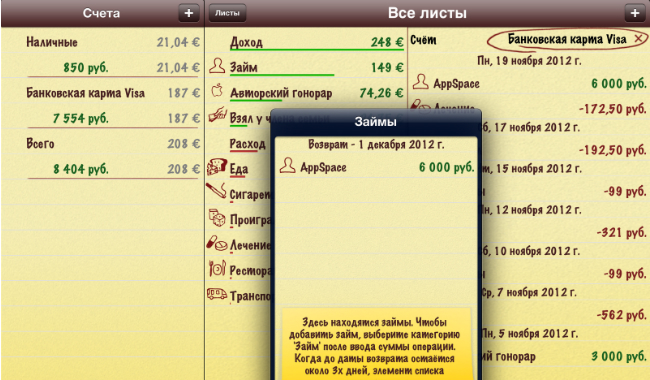Click the dice icon for Проигрыш category
Screen dimensions: 650x380
[x=216, y=218]
